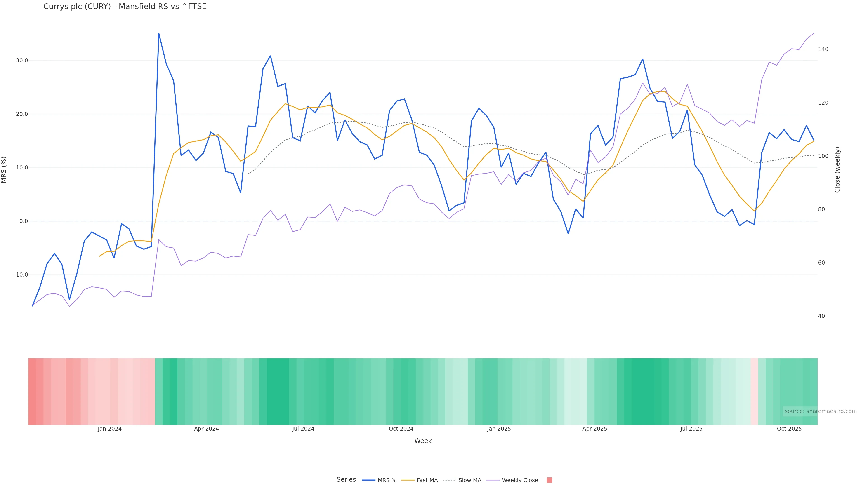Click the −10.0 tick on MRS axis
This screenshot has height=488, width=868.
20,275
